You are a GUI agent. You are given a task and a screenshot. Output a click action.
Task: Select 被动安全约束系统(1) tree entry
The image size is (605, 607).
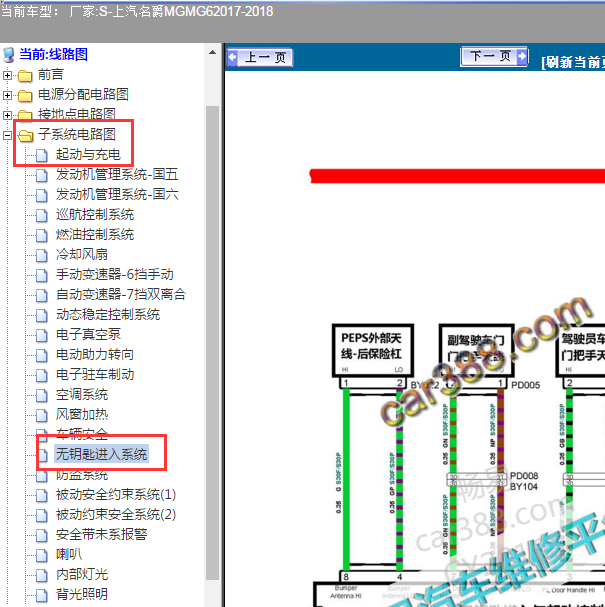[x=116, y=495]
